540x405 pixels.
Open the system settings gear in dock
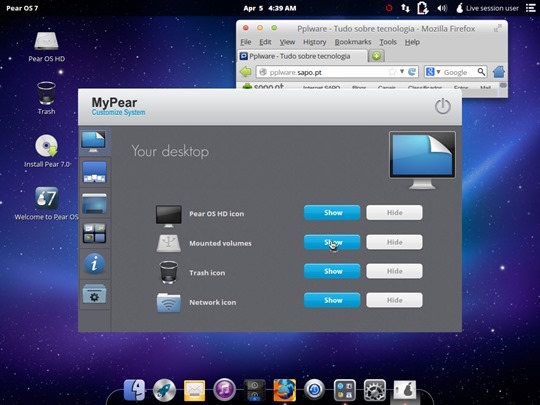pyautogui.click(x=375, y=390)
